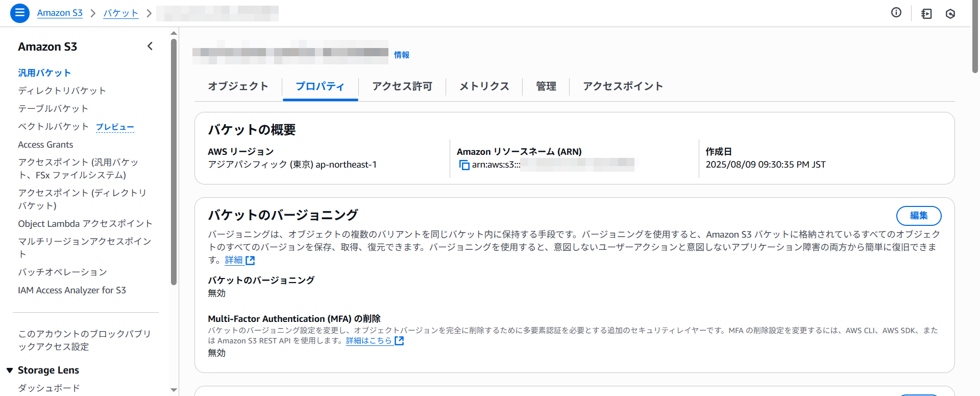Image resolution: width=980 pixels, height=396 pixels.
Task: Switch to the アクセス許可 tab
Action: 402,86
